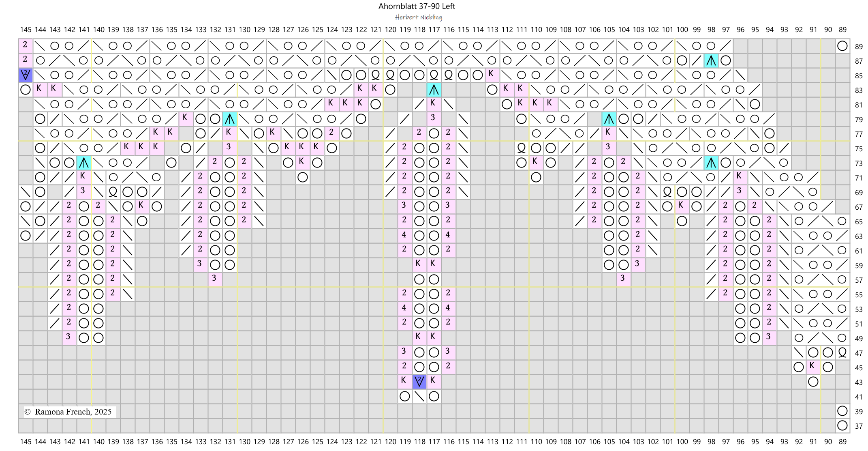Viewport: 868px width, 451px height.
Task: Click row 79's pink 3 cell, column 117
Action: (x=434, y=119)
